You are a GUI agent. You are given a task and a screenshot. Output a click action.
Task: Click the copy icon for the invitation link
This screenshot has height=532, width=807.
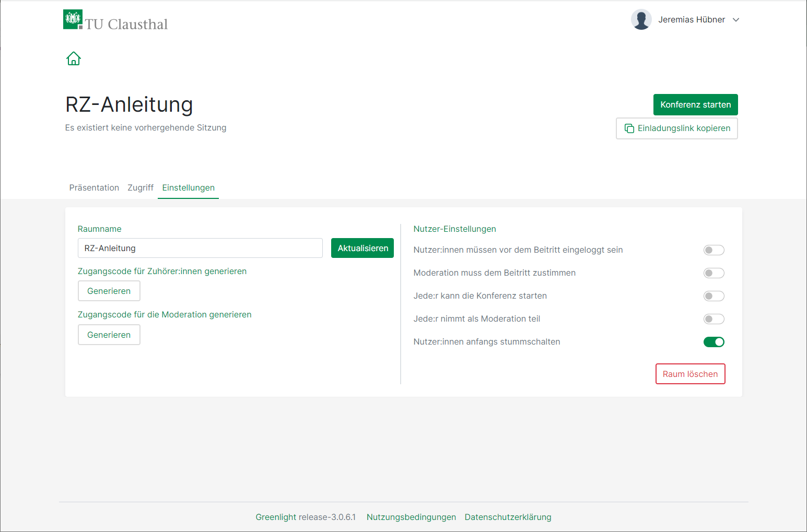click(x=629, y=128)
